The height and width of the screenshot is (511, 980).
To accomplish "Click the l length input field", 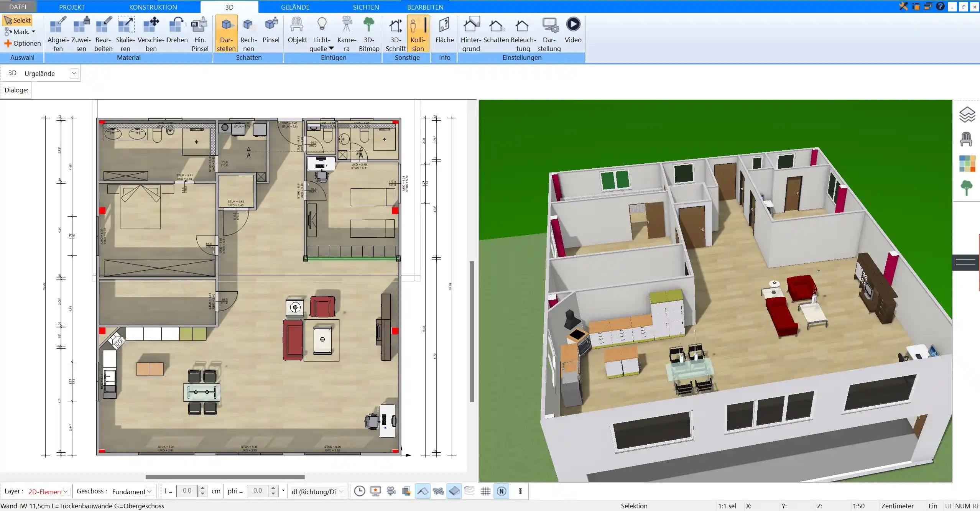I will 187,491.
